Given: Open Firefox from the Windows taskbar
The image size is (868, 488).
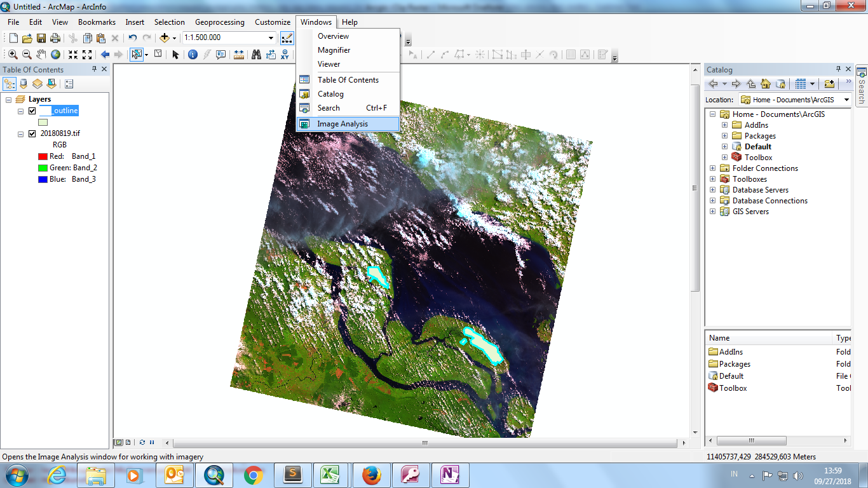Looking at the screenshot, I should pos(371,475).
